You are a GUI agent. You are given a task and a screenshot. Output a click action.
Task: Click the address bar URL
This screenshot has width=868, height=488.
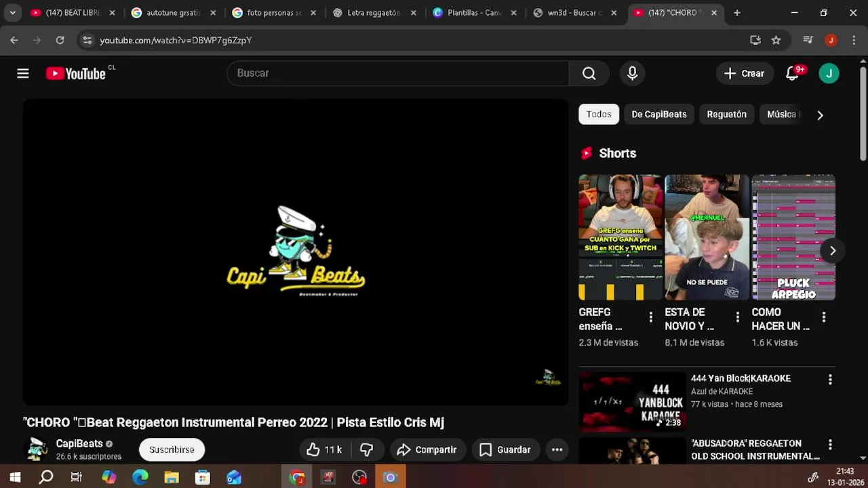[176, 40]
